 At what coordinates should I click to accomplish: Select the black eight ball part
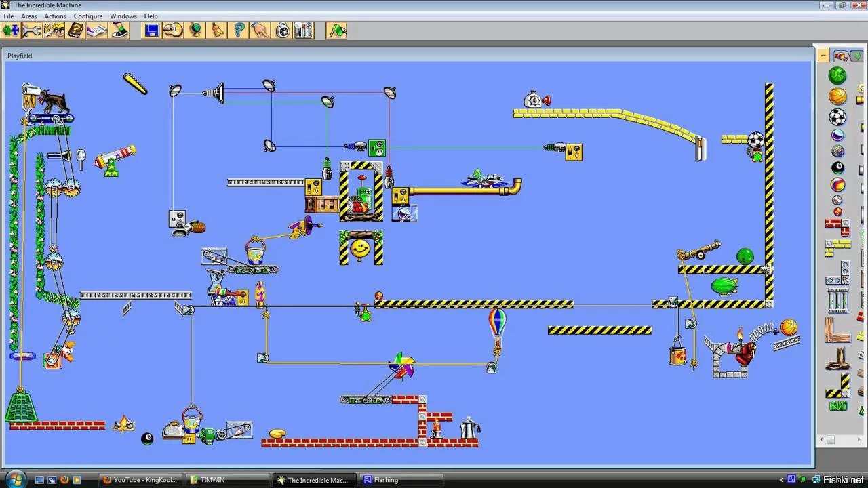[x=837, y=168]
